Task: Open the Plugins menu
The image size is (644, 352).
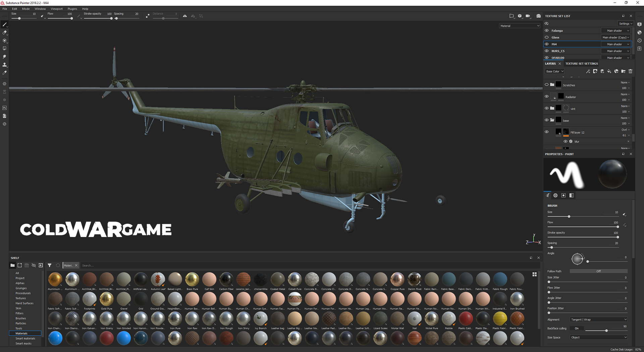Action: (x=72, y=9)
